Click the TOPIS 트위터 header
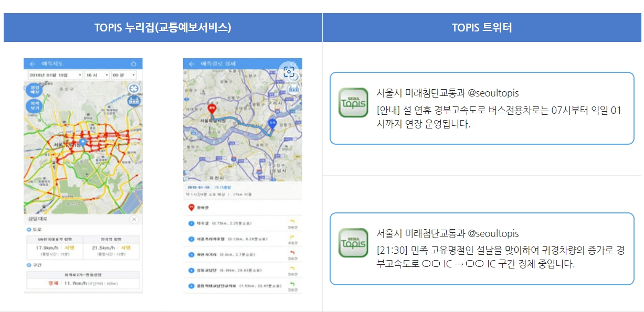Image resolution: width=644 pixels, height=312 pixels. [482, 28]
